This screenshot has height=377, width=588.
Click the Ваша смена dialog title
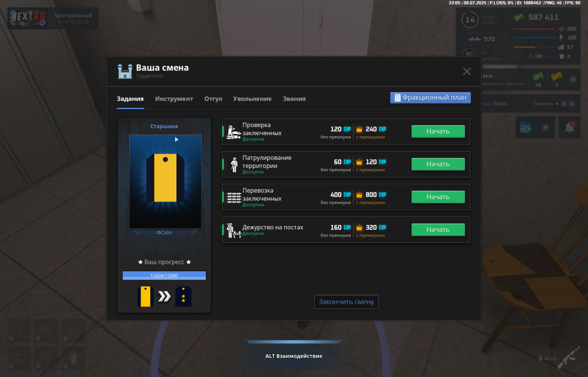(x=162, y=68)
